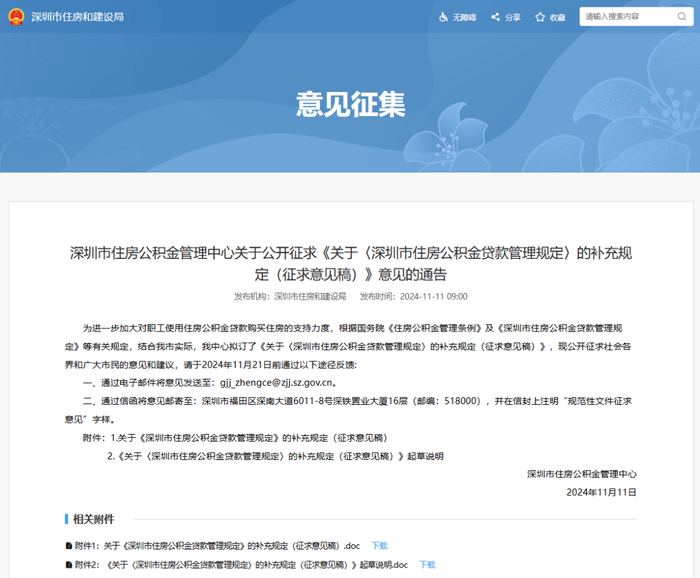
Task: Click the accessibility wheelchair icon
Action: (443, 17)
